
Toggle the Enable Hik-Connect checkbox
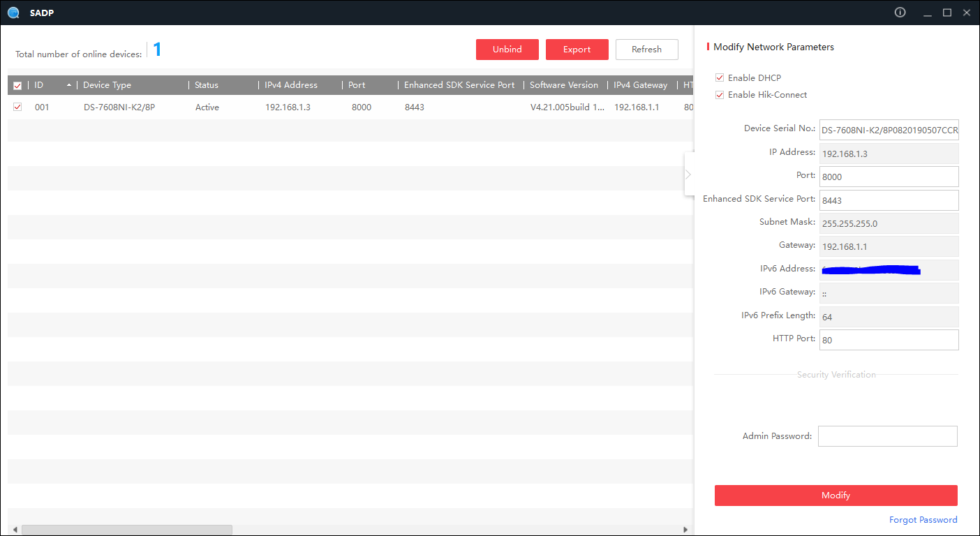[x=720, y=94]
